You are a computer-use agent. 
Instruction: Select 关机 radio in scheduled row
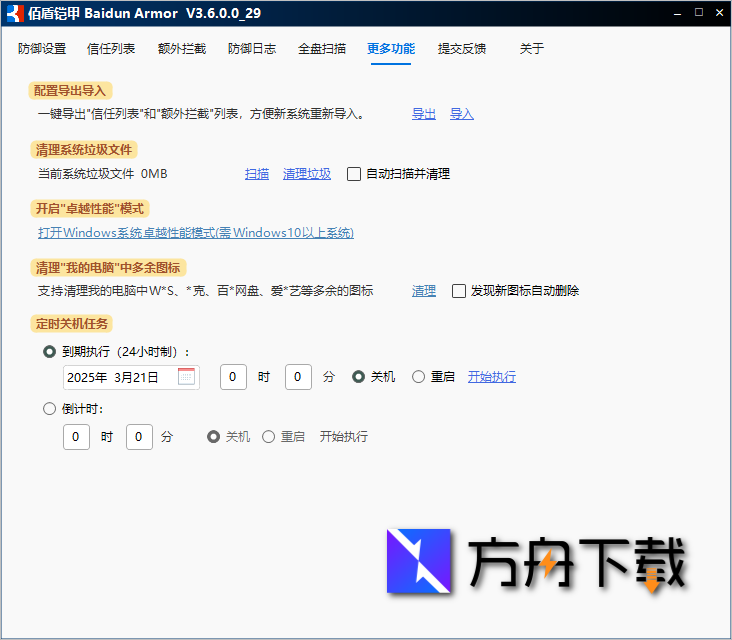[x=359, y=377]
